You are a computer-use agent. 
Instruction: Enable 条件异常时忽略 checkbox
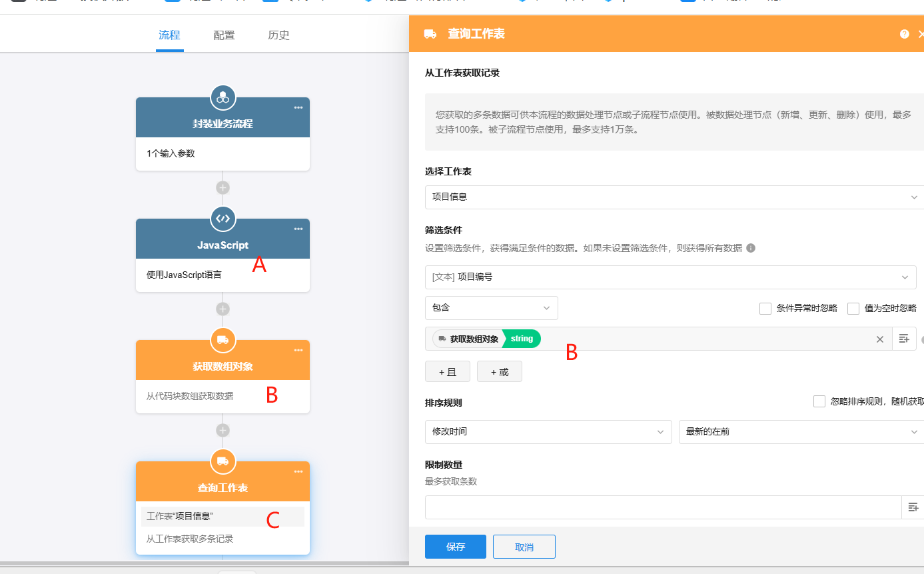765,309
